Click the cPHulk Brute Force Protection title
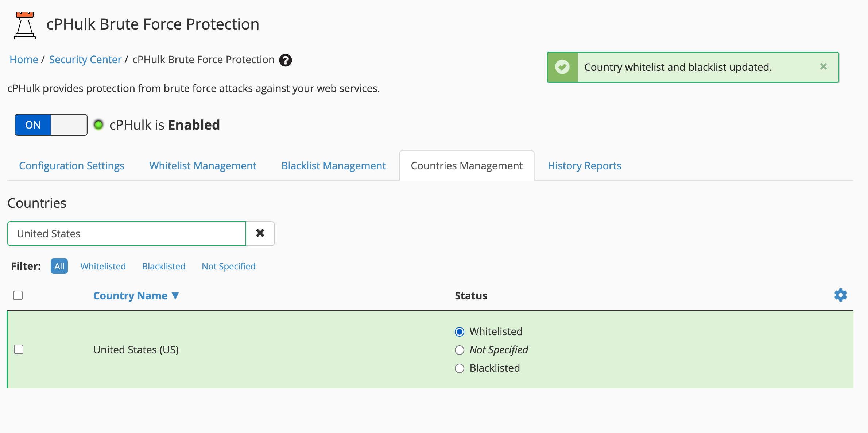This screenshot has height=433, width=868. 153,24
